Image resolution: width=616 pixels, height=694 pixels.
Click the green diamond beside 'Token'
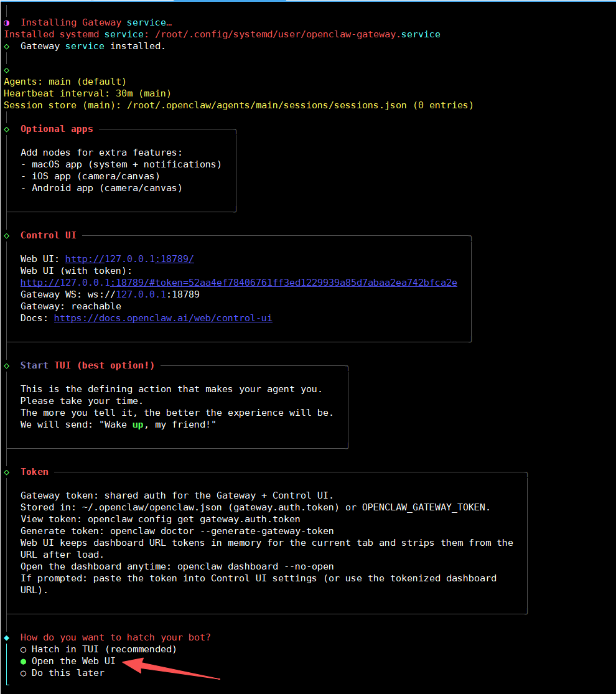coord(7,472)
